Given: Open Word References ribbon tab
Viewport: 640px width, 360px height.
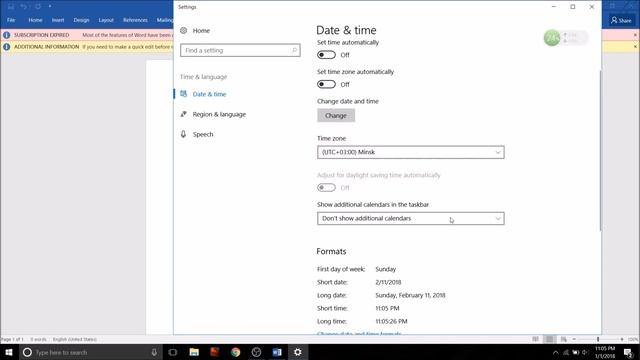Looking at the screenshot, I should tap(135, 20).
